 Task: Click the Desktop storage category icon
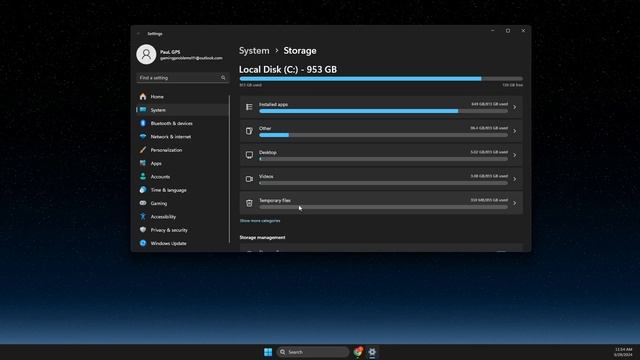pos(249,155)
